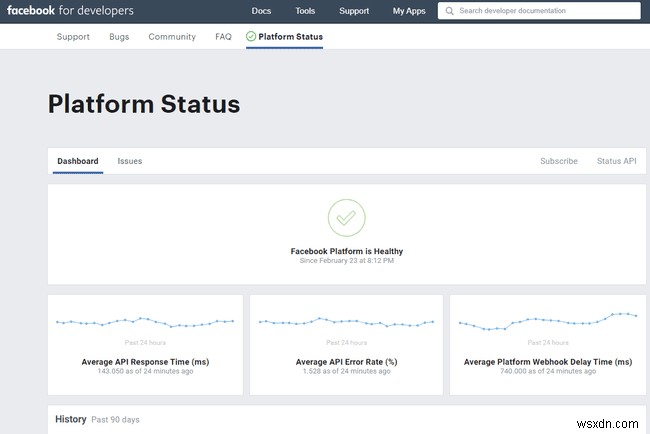
Task: Click the Subscribe link
Action: pyautogui.click(x=559, y=161)
